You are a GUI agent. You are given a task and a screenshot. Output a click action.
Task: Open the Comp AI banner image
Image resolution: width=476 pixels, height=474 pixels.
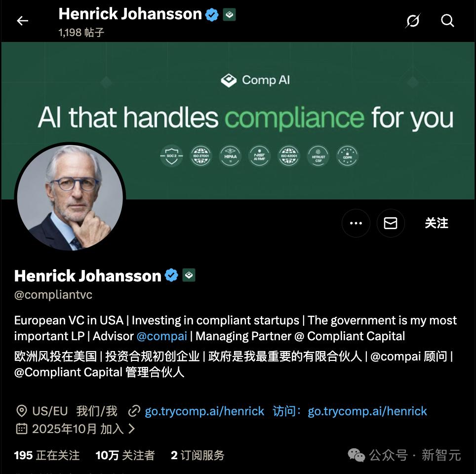pyautogui.click(x=238, y=120)
